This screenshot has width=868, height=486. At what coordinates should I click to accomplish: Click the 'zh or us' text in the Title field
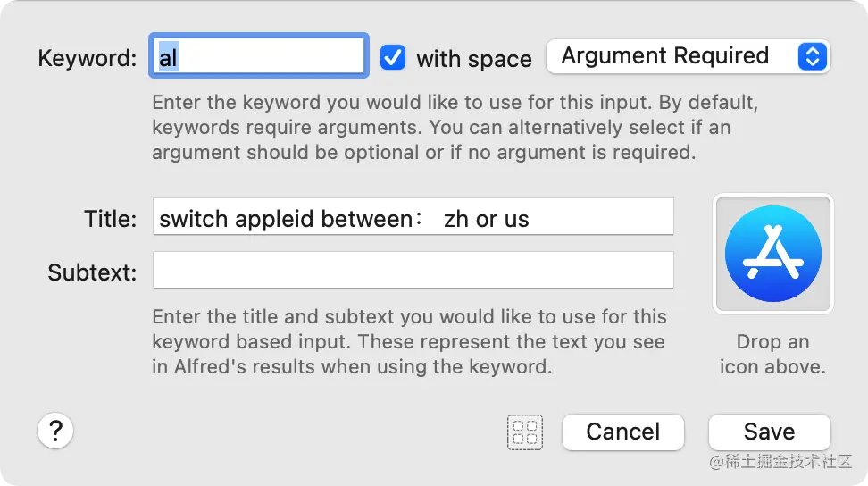(x=487, y=218)
